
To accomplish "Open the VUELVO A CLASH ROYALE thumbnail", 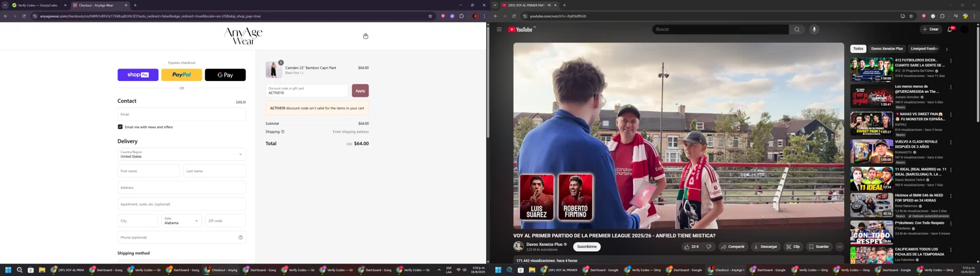I will pyautogui.click(x=872, y=151).
